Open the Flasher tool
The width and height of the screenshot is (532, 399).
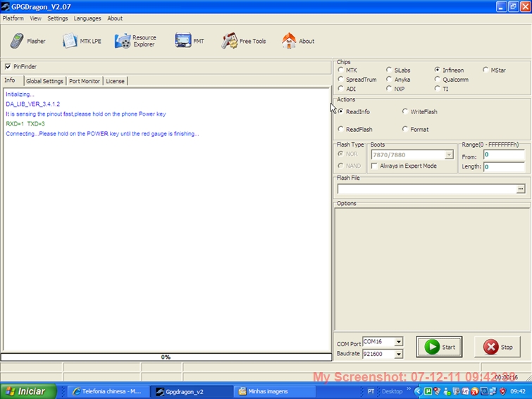pyautogui.click(x=27, y=41)
